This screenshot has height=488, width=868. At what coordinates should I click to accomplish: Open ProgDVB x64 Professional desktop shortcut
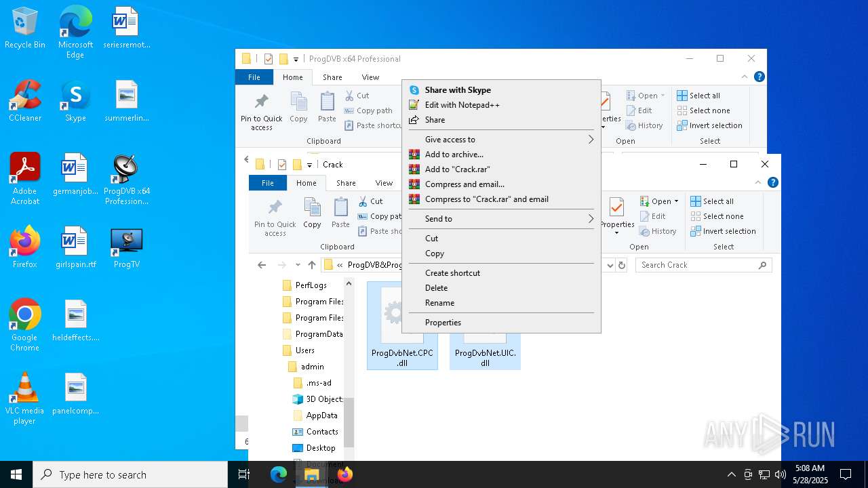coord(127,179)
